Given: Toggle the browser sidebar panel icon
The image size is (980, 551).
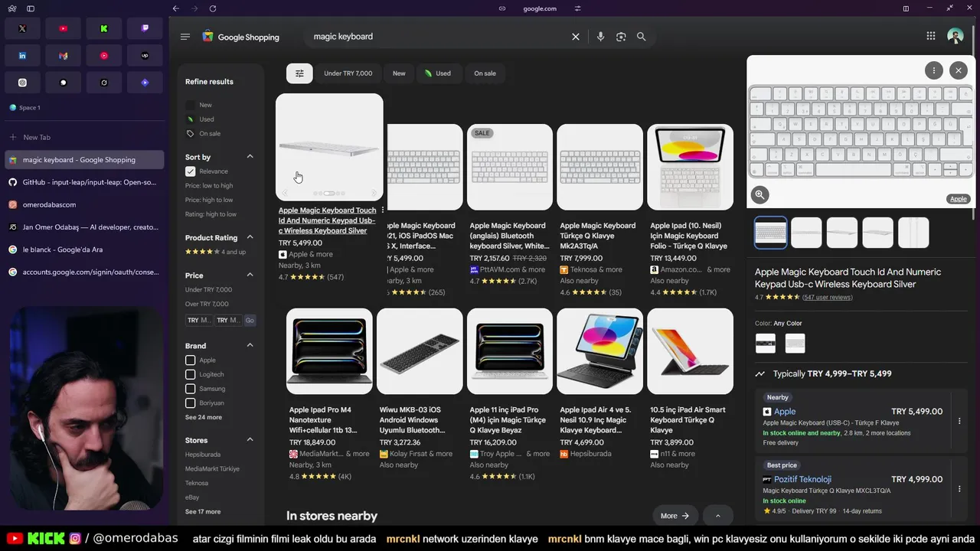Looking at the screenshot, I should pyautogui.click(x=31, y=8).
